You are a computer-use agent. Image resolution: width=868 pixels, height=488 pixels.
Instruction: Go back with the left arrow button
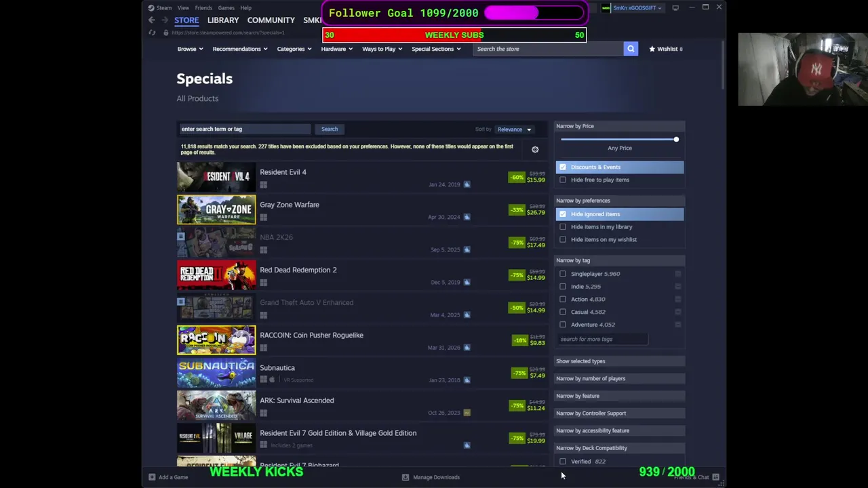click(152, 20)
